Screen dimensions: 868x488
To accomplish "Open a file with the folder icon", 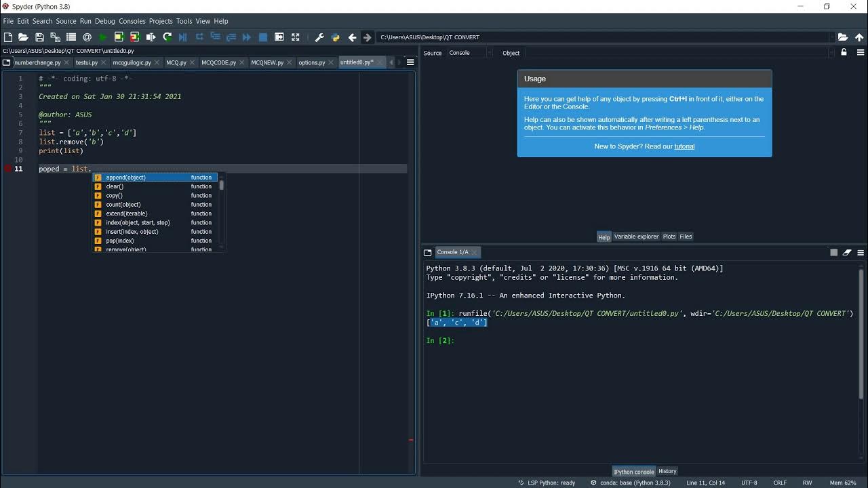I will (23, 37).
